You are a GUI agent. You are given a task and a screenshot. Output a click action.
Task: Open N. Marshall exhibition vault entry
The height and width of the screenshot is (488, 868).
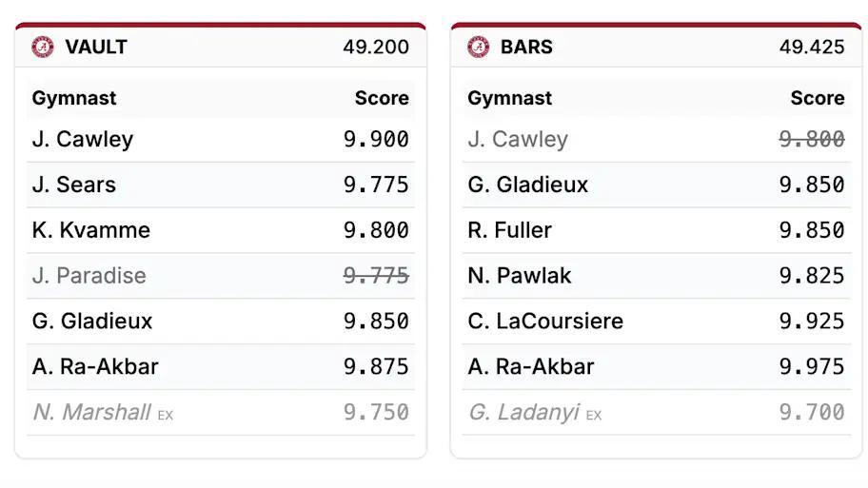tap(91, 412)
